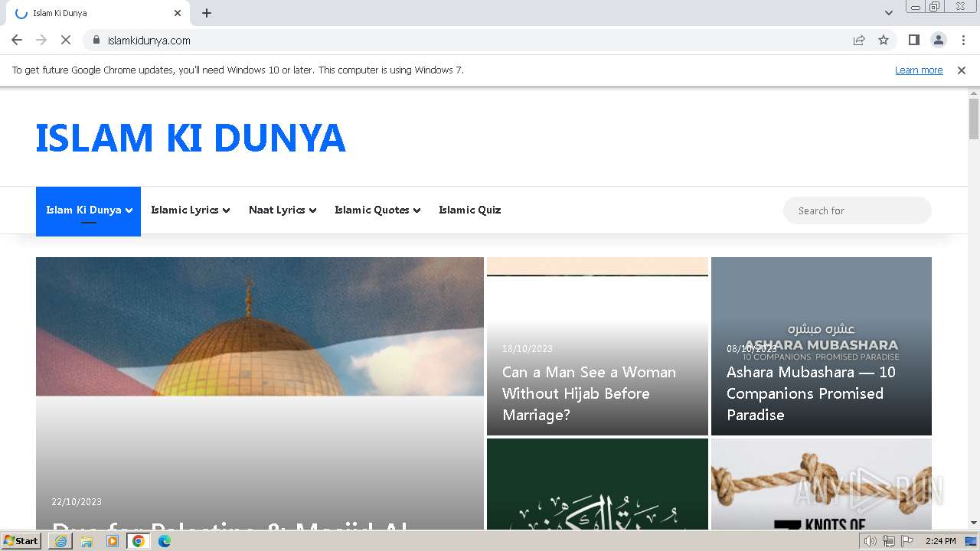Click the Search for input field
Image resolution: width=980 pixels, height=551 pixels.
coord(857,210)
